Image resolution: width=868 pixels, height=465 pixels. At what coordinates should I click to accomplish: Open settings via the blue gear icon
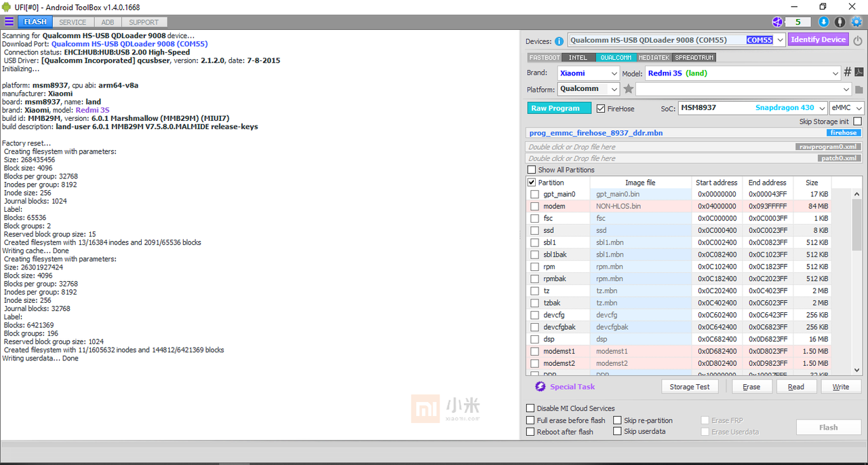click(856, 22)
